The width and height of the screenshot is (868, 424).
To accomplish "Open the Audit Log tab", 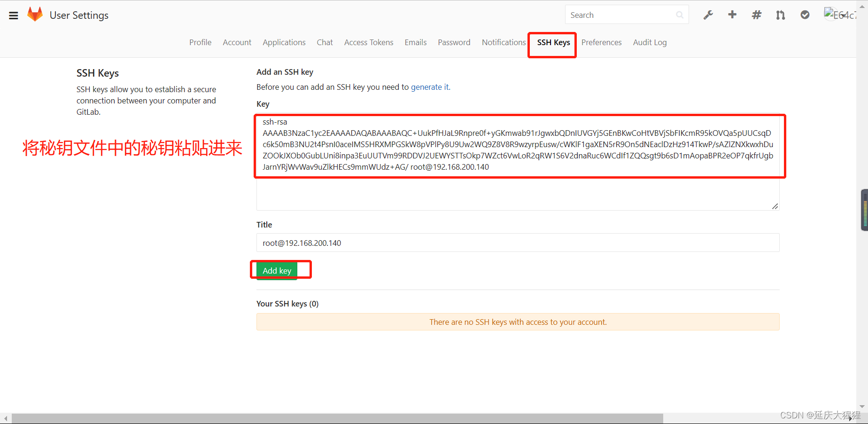I will point(650,42).
